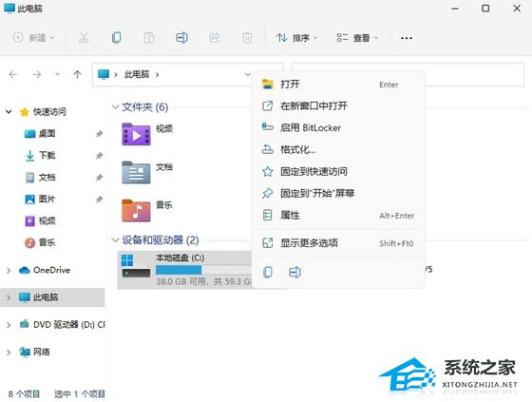Click the Rename icon at context menu bottom
This screenshot has width=532, height=402.
click(x=294, y=272)
